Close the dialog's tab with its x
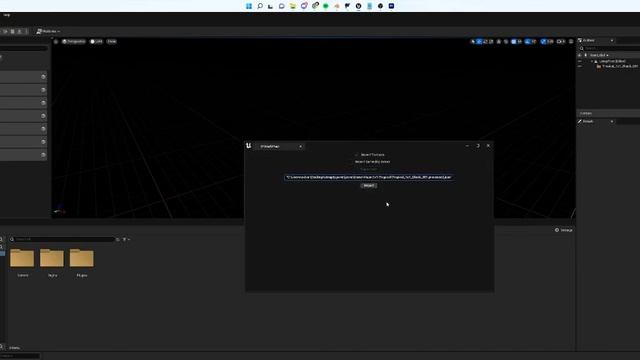The height and width of the screenshot is (360, 640). pyautogui.click(x=300, y=147)
